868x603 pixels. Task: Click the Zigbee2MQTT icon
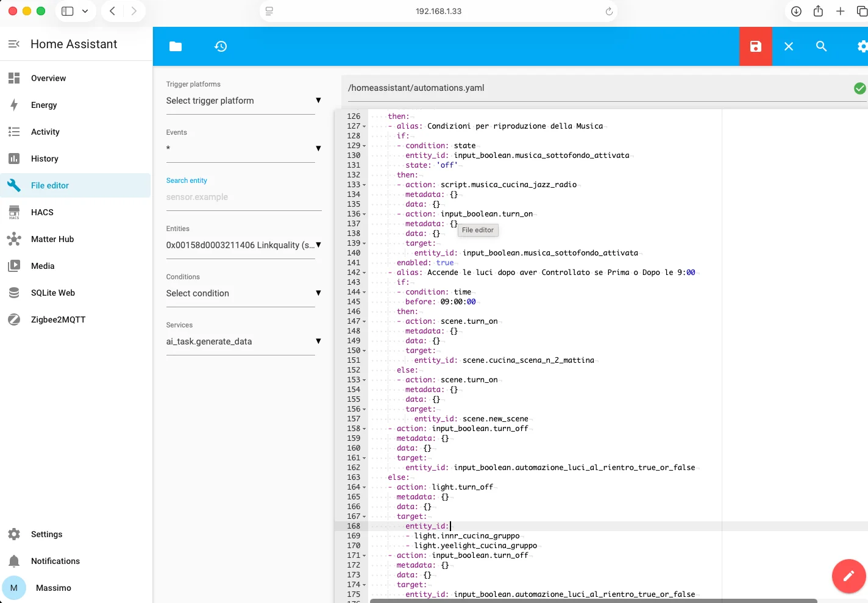point(14,319)
